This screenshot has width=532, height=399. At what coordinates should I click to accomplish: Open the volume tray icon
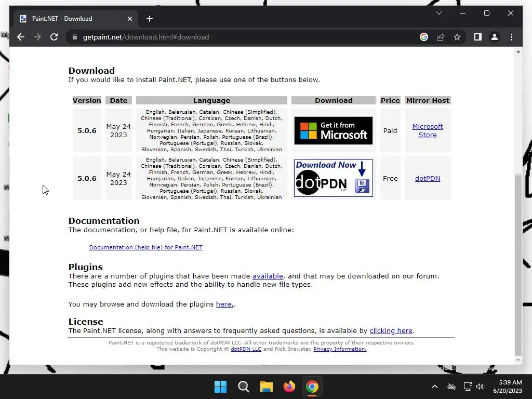[x=480, y=387]
